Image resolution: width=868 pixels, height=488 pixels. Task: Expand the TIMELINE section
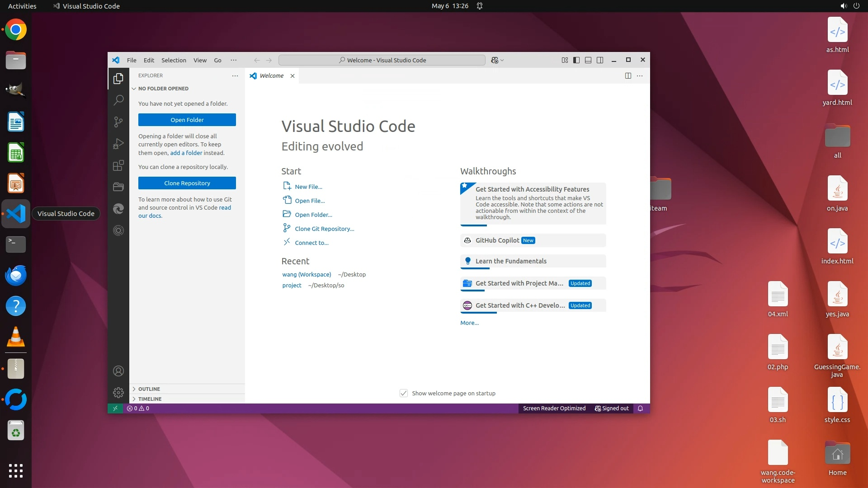150,399
